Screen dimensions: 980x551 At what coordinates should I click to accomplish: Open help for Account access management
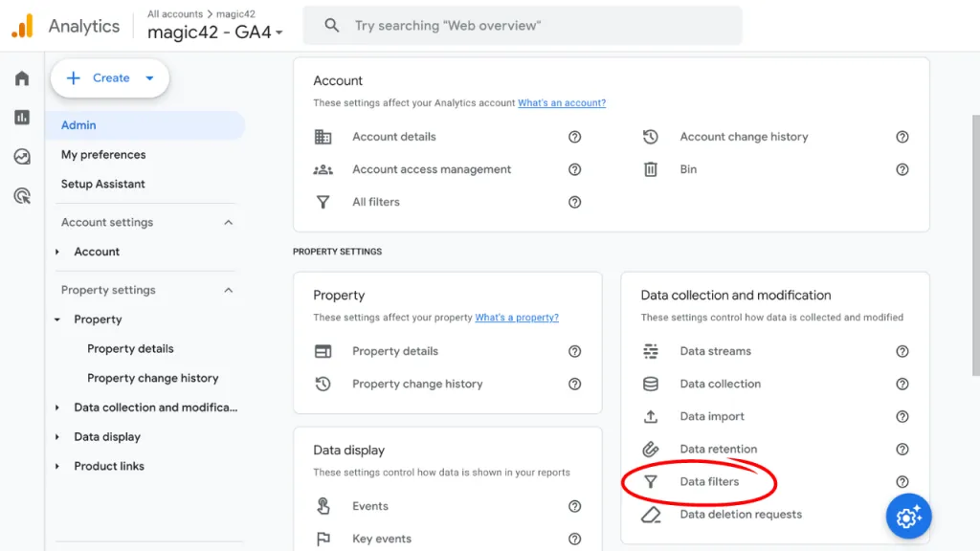point(574,169)
